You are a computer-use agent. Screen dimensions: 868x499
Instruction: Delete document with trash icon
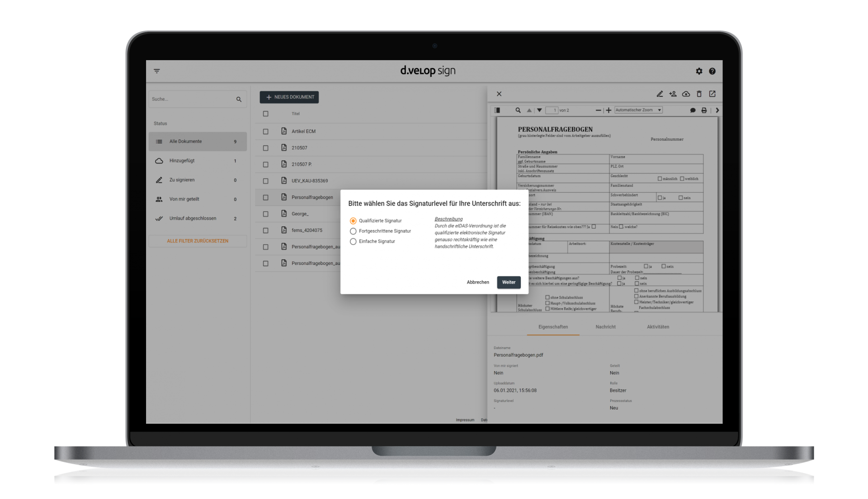(699, 94)
